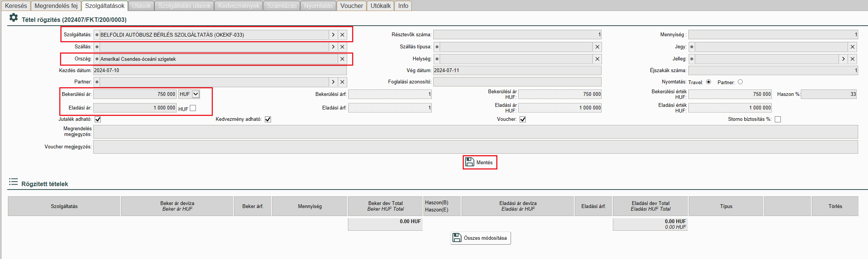The image size is (868, 259).
Task: Clear the Szolgáltatás field with X icon
Action: pos(342,35)
